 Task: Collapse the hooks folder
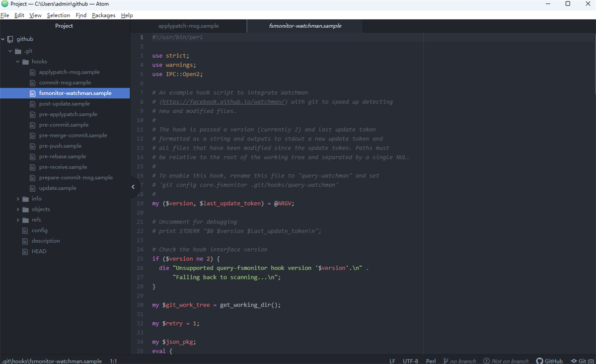[x=18, y=62]
